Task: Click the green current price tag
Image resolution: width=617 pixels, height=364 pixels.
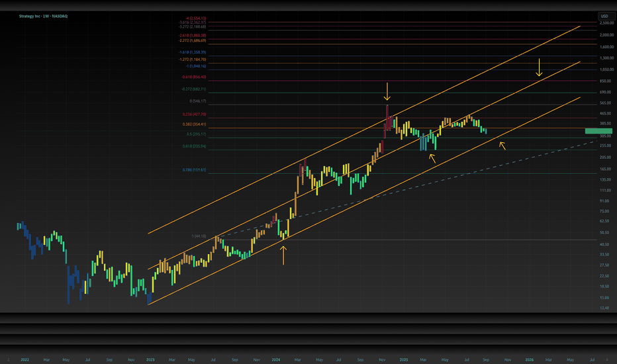Action: 598,131
